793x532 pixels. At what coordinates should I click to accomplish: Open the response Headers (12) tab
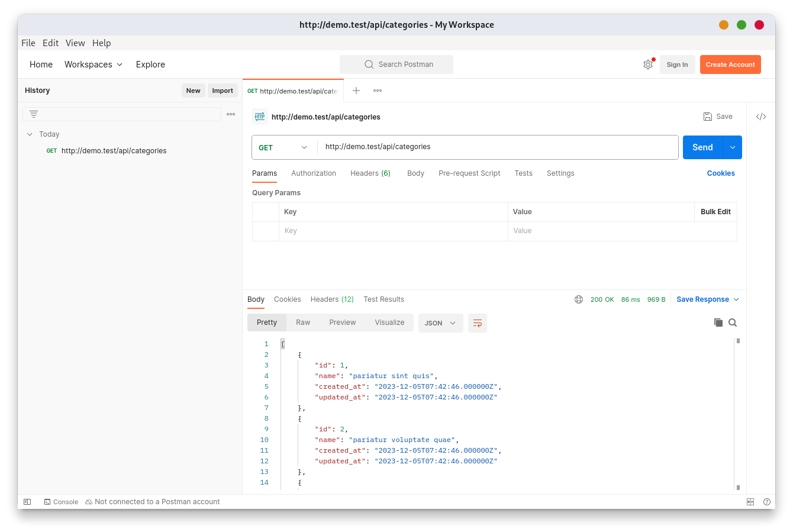[x=332, y=299]
